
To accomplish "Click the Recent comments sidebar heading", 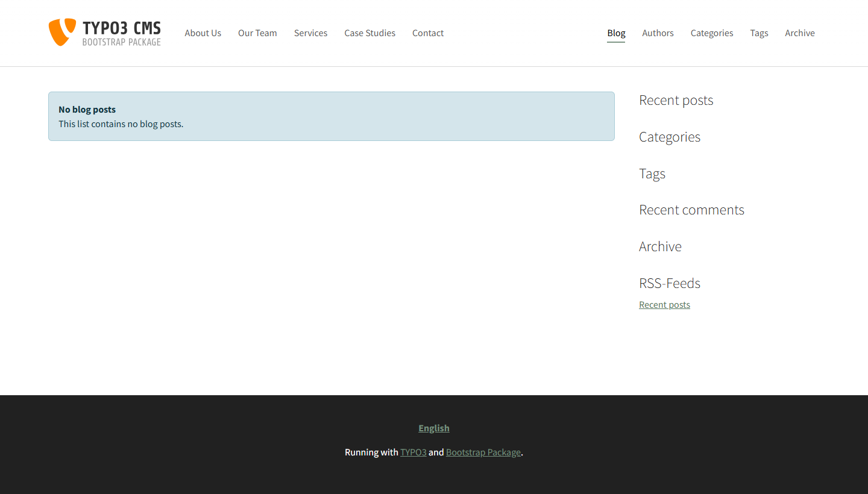I will coord(691,210).
